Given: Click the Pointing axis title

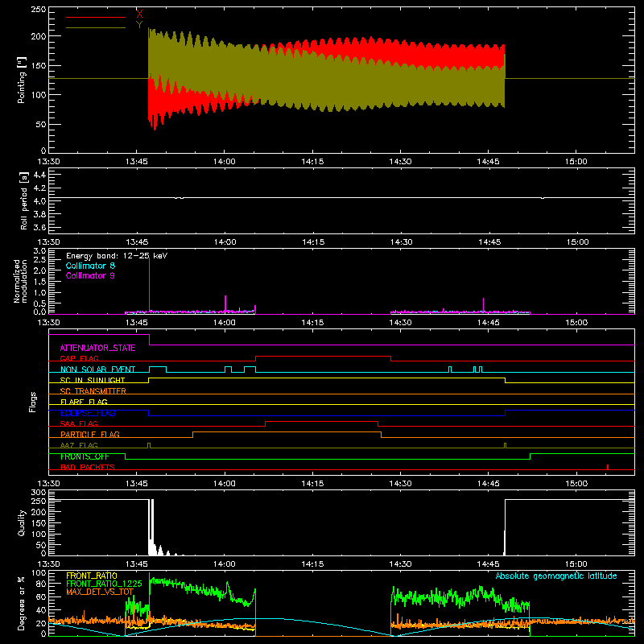Looking at the screenshot, I should pyautogui.click(x=22, y=80).
